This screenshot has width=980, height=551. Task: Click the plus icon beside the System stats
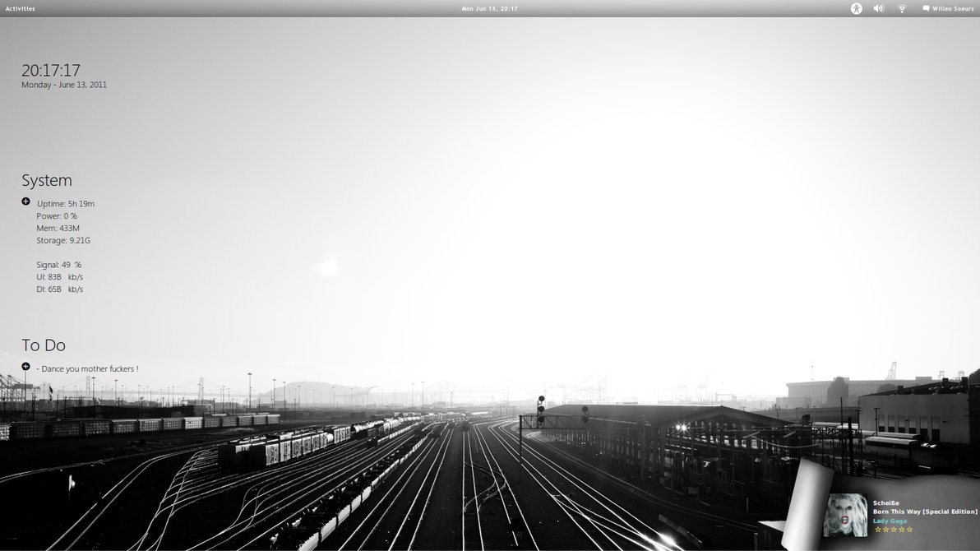[x=25, y=201]
